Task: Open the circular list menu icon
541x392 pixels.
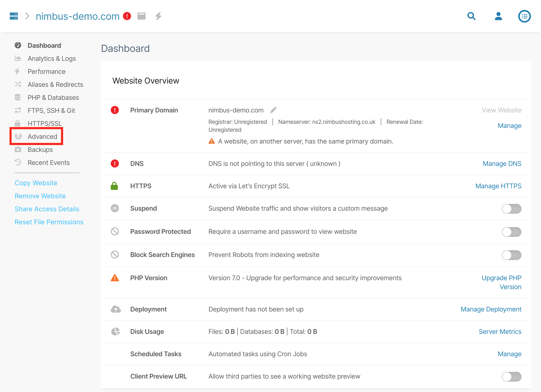Action: (524, 16)
